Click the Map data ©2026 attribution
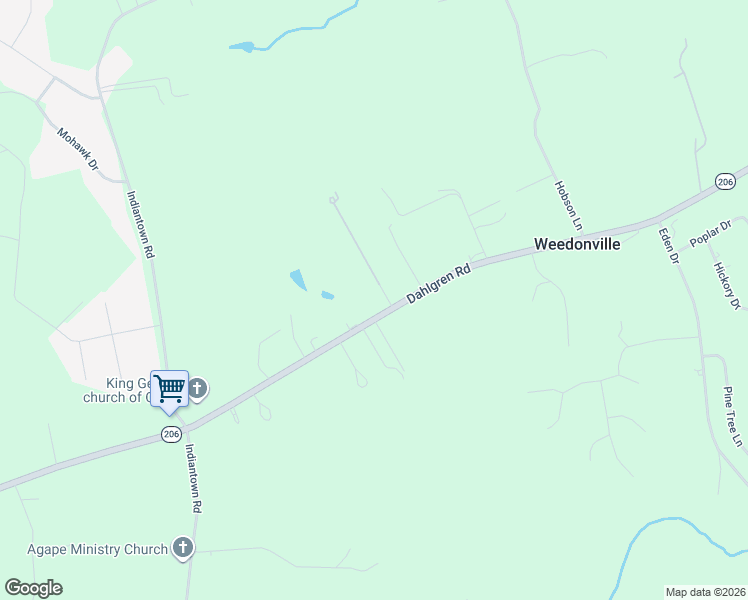 coord(706,592)
